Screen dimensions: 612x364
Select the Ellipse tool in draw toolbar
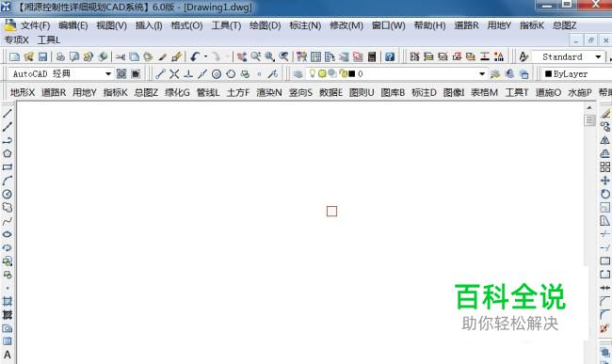[7, 234]
